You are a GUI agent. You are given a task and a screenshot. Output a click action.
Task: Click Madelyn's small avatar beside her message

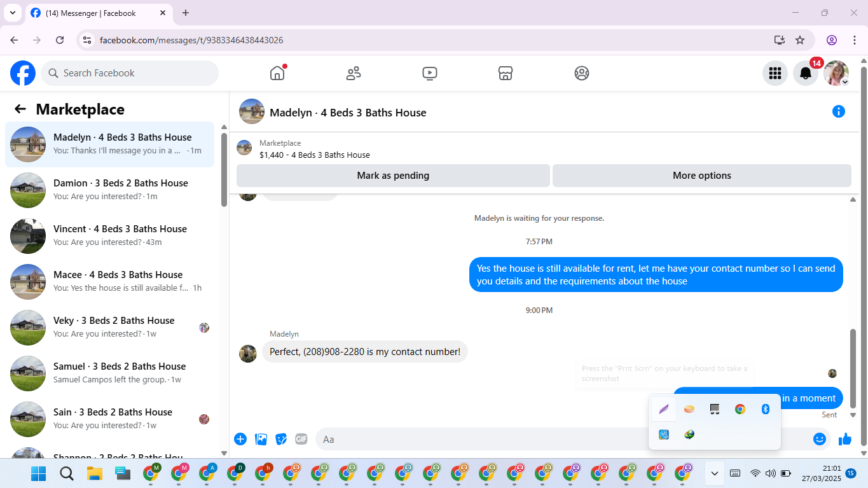point(248,354)
